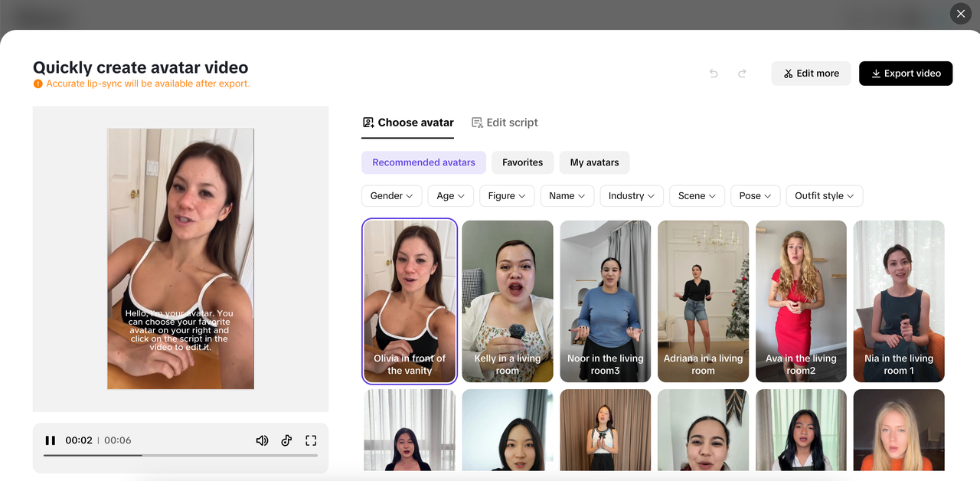Screen dimensions: 980x481
Task: Show Recommended avatars
Action: [423, 162]
